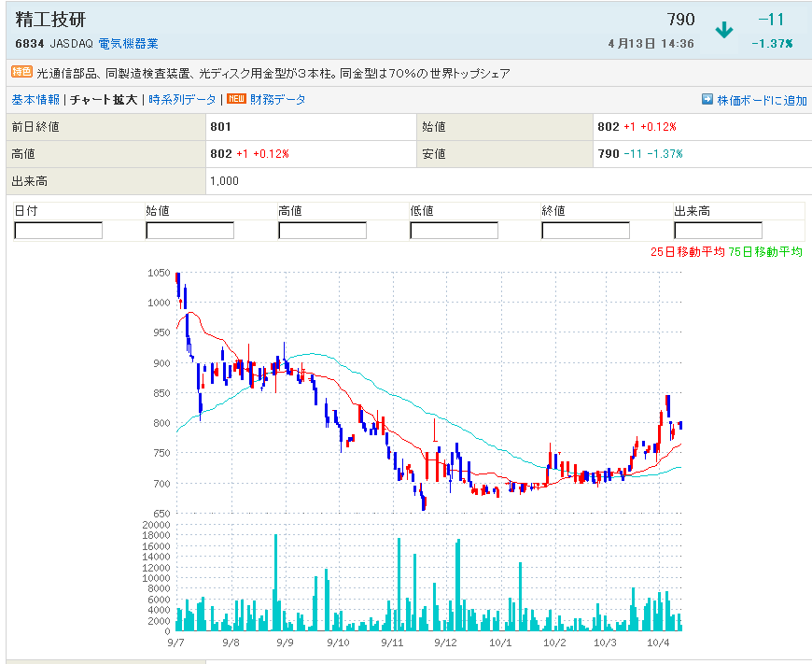
Task: Click the NEW badge beside 財務データ
Action: pyautogui.click(x=236, y=99)
